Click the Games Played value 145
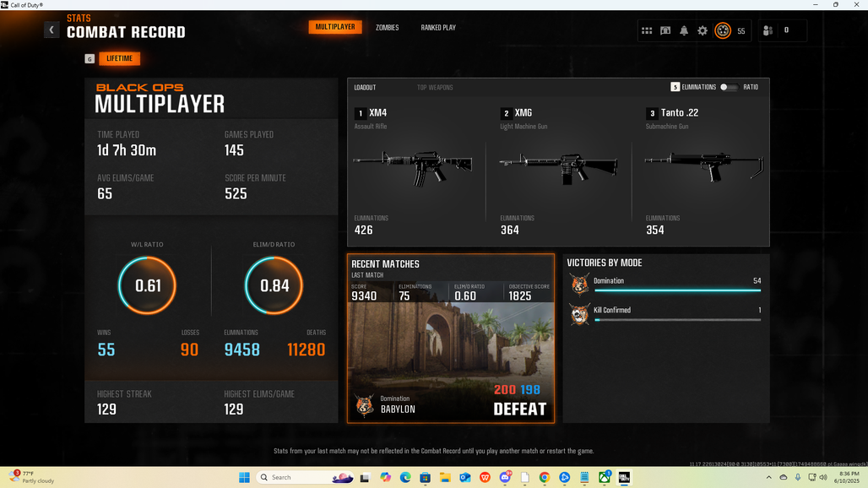This screenshot has width=868, height=488. point(234,150)
